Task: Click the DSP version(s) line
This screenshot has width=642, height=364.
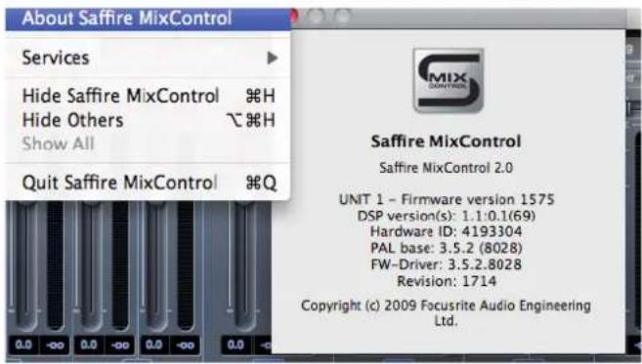Action: pos(447,216)
